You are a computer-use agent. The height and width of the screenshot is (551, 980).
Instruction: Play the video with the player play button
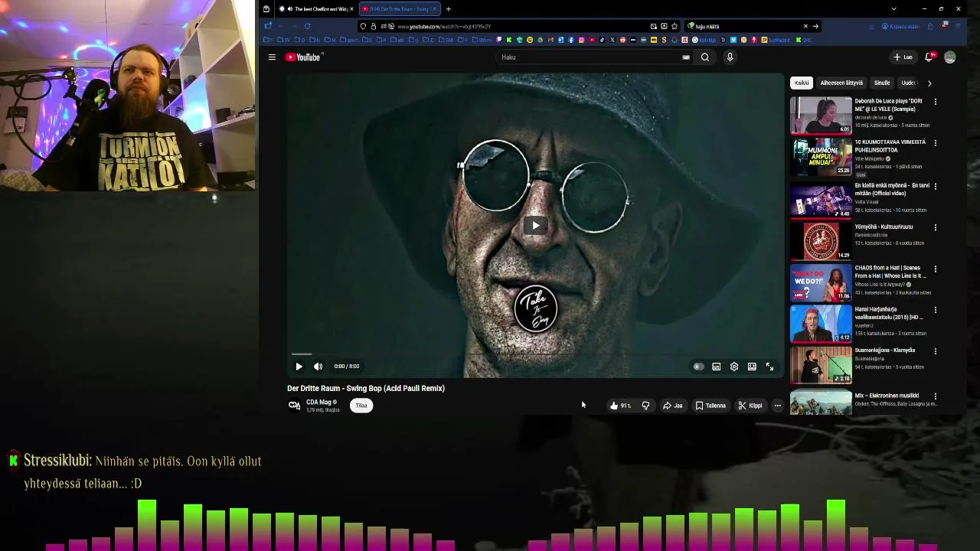(299, 366)
